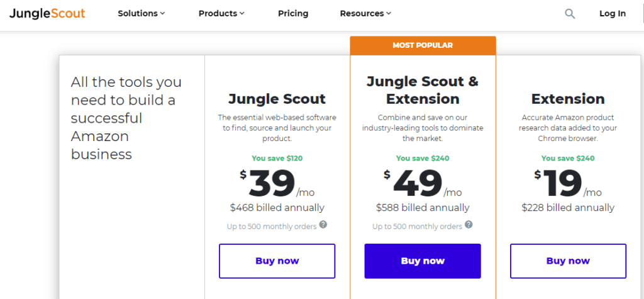Expand the Solutions dropdown menu
Viewport: 644px width, 299px height.
[x=142, y=14]
